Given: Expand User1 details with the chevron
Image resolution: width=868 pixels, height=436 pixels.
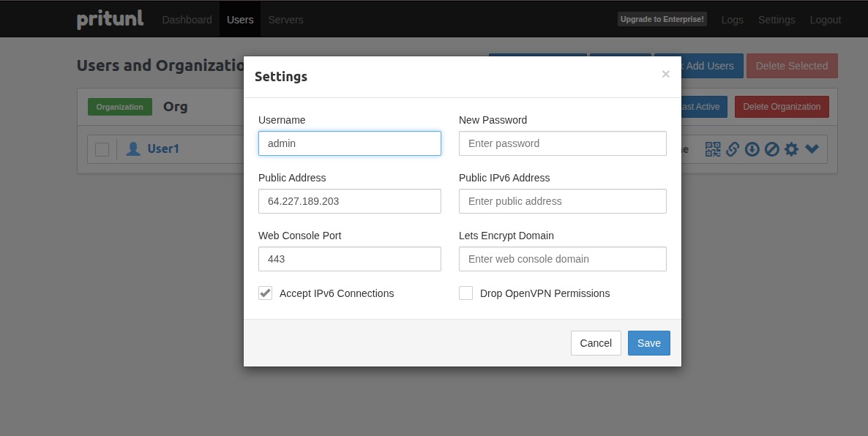Looking at the screenshot, I should (812, 149).
